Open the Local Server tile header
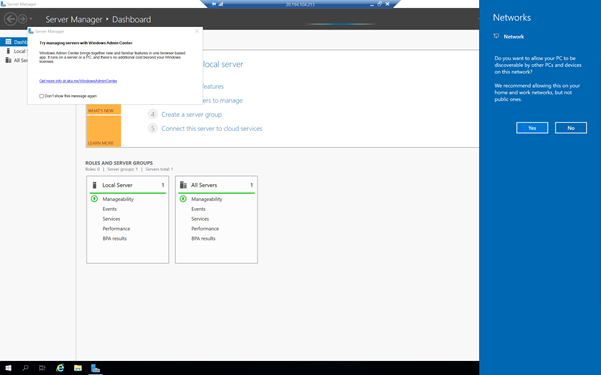Image resolution: width=601 pixels, height=375 pixels. click(x=128, y=185)
